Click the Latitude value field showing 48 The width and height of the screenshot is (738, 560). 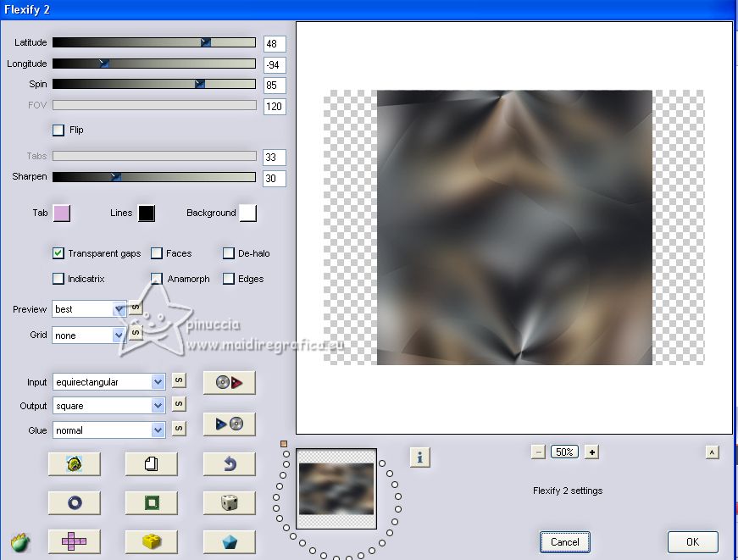(275, 44)
